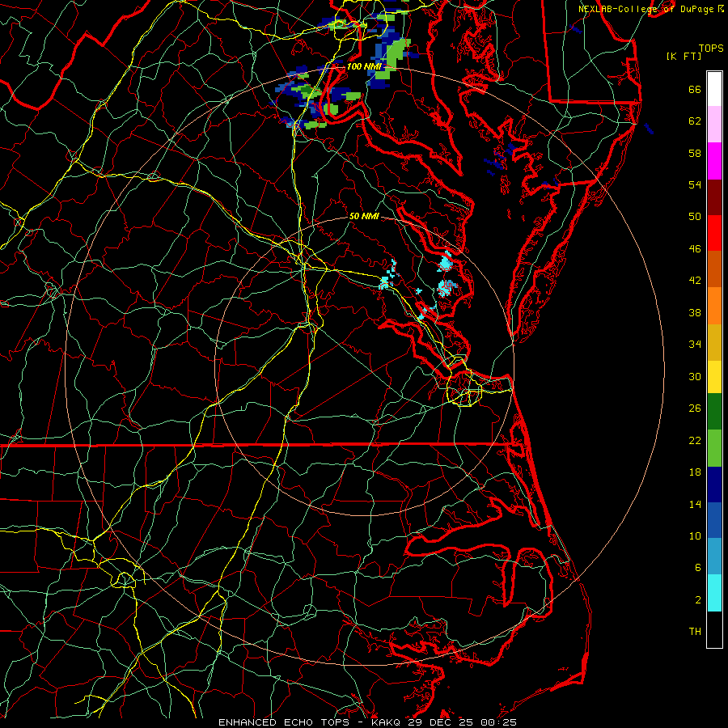Select the 42 value on the legend
Viewport: 728px width, 728px height.
695,281
